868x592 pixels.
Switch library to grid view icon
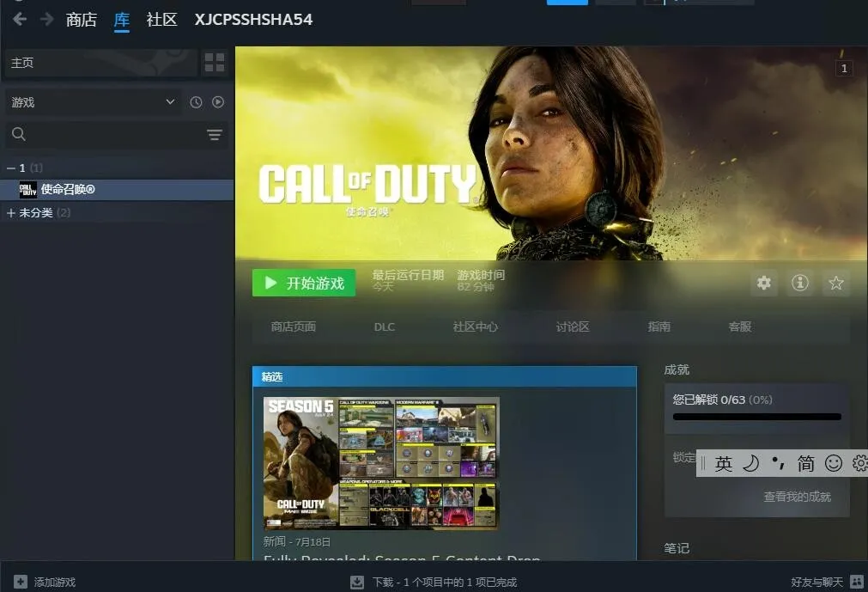coord(214,63)
